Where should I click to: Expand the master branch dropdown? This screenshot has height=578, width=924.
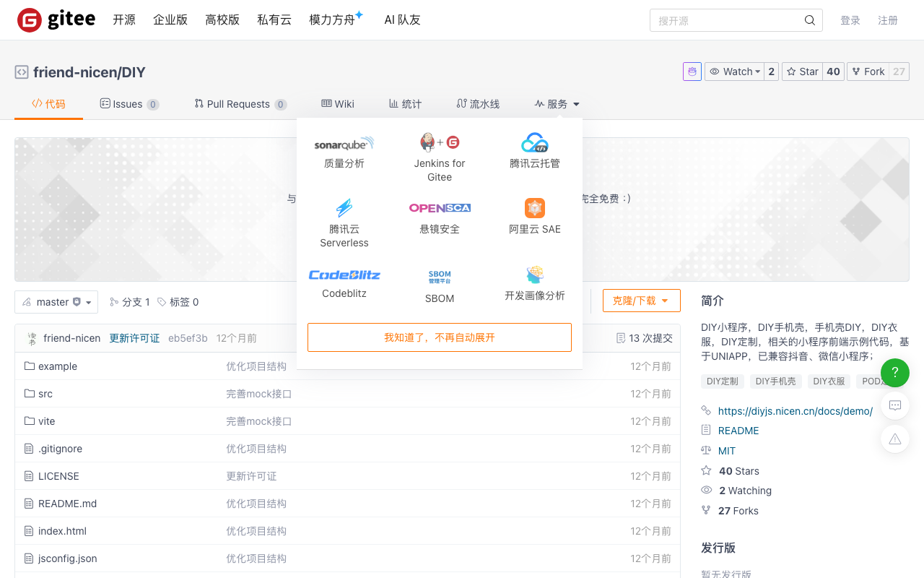(x=56, y=302)
